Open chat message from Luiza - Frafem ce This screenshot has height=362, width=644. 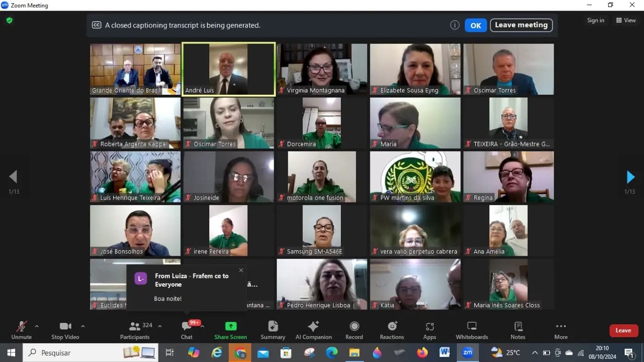[x=186, y=287]
